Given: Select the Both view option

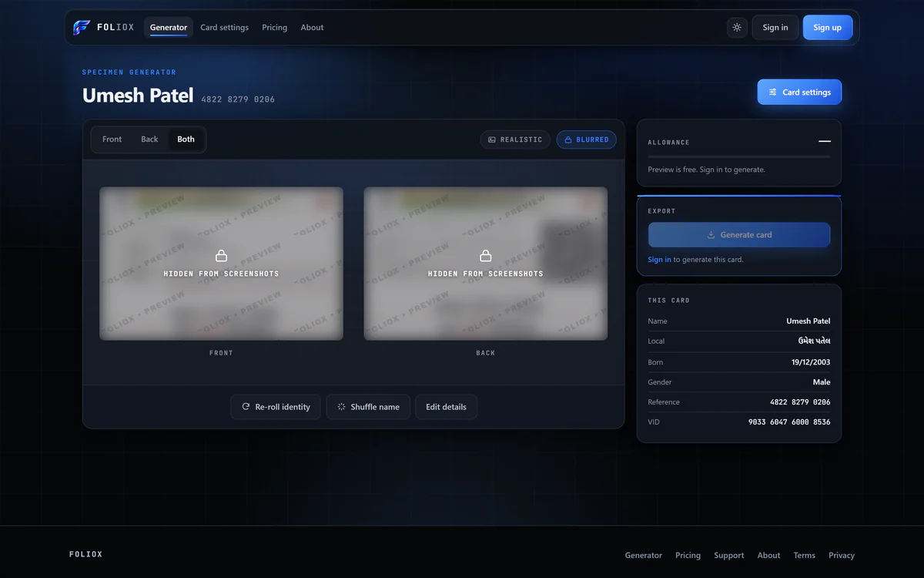Looking at the screenshot, I should click(x=186, y=139).
